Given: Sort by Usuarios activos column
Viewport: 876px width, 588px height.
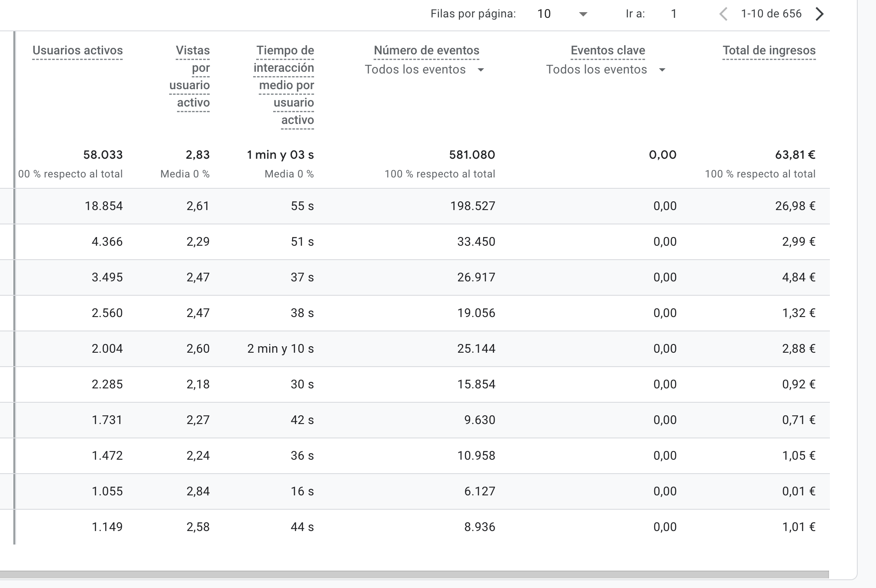Looking at the screenshot, I should (x=77, y=50).
